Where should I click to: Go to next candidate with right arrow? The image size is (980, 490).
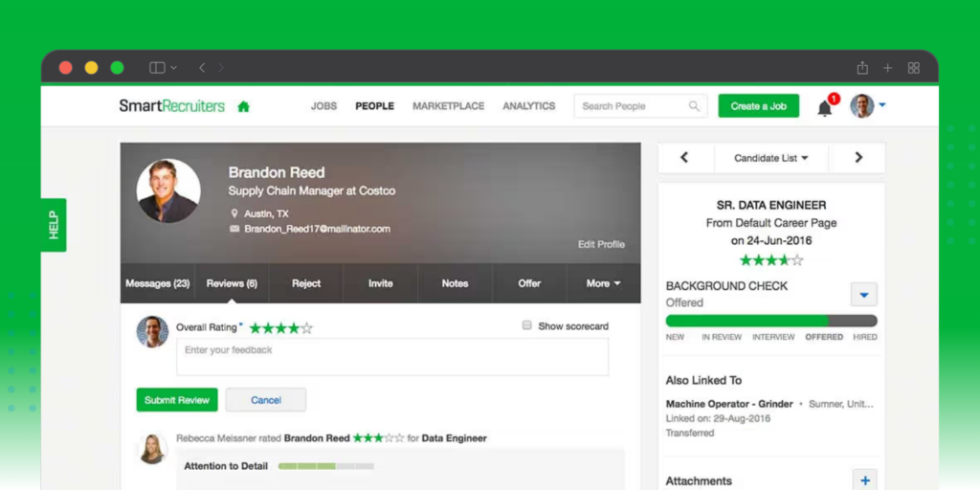pyautogui.click(x=858, y=158)
